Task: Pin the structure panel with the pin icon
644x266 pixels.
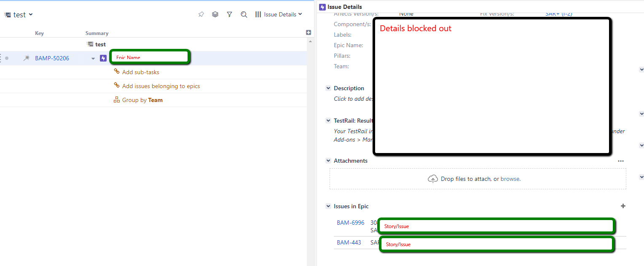Action: [x=201, y=14]
